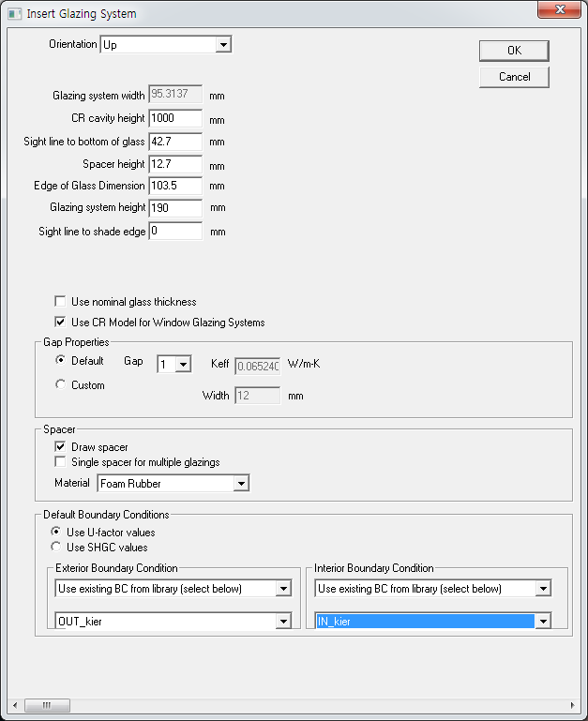588x721 pixels.
Task: Click the Spacer height input field
Action: [x=175, y=163]
